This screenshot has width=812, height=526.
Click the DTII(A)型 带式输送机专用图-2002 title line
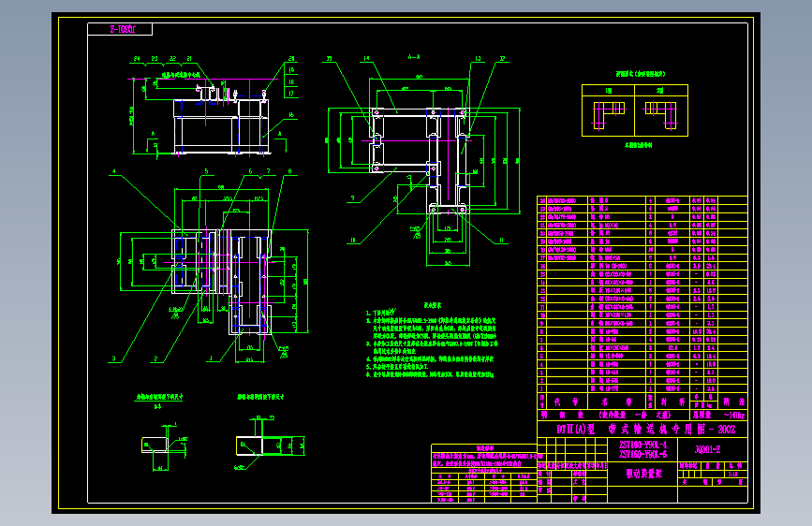646,430
